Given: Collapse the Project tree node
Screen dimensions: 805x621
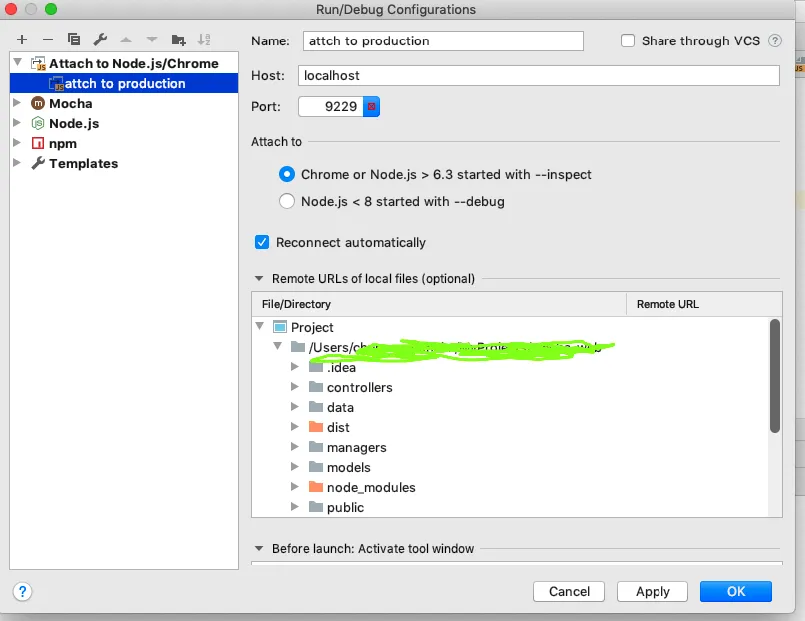Looking at the screenshot, I should [x=260, y=326].
